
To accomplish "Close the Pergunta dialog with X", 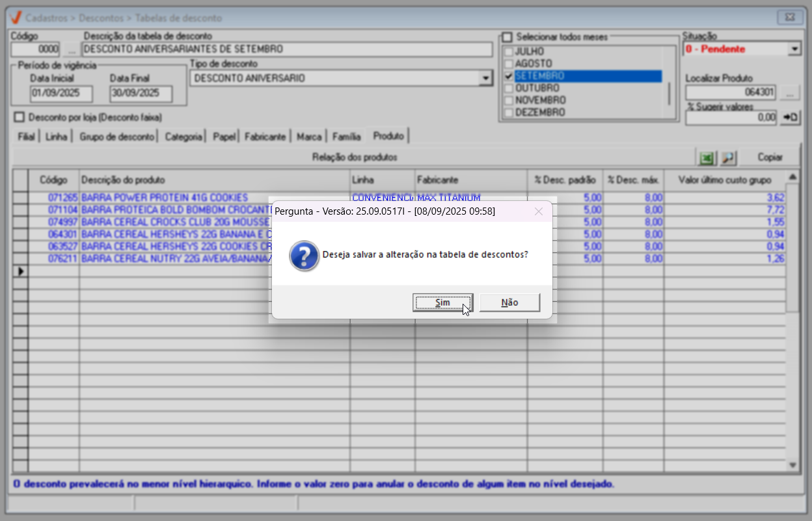I will tap(538, 211).
